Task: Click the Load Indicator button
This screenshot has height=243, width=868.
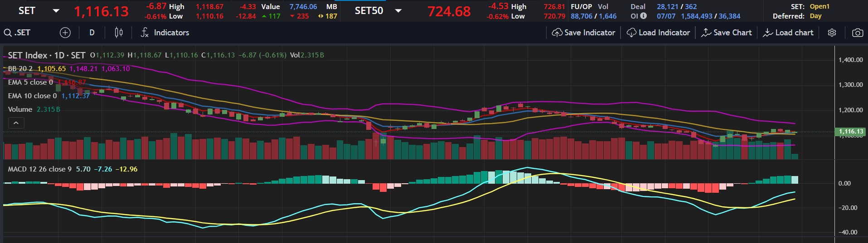Action: pos(658,33)
